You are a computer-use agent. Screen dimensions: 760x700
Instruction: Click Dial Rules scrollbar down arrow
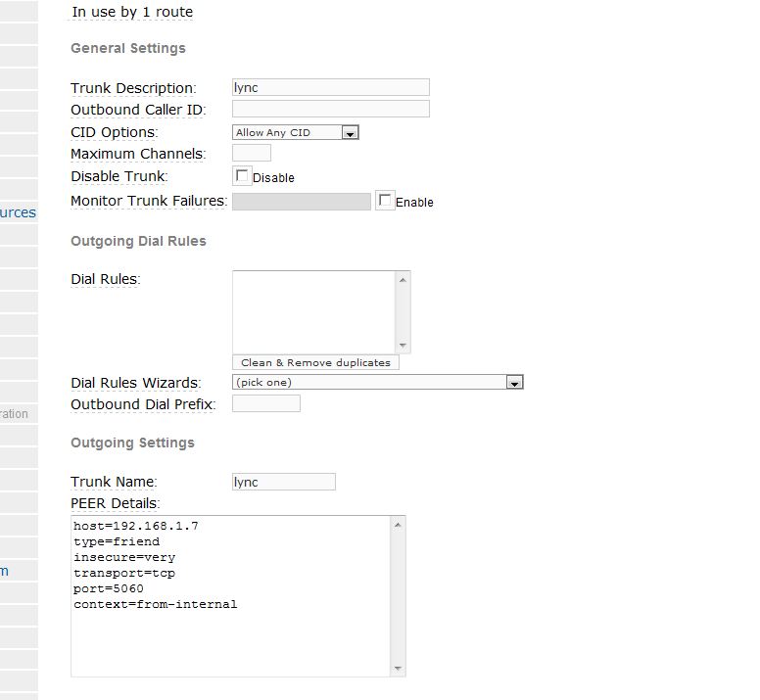tap(403, 345)
